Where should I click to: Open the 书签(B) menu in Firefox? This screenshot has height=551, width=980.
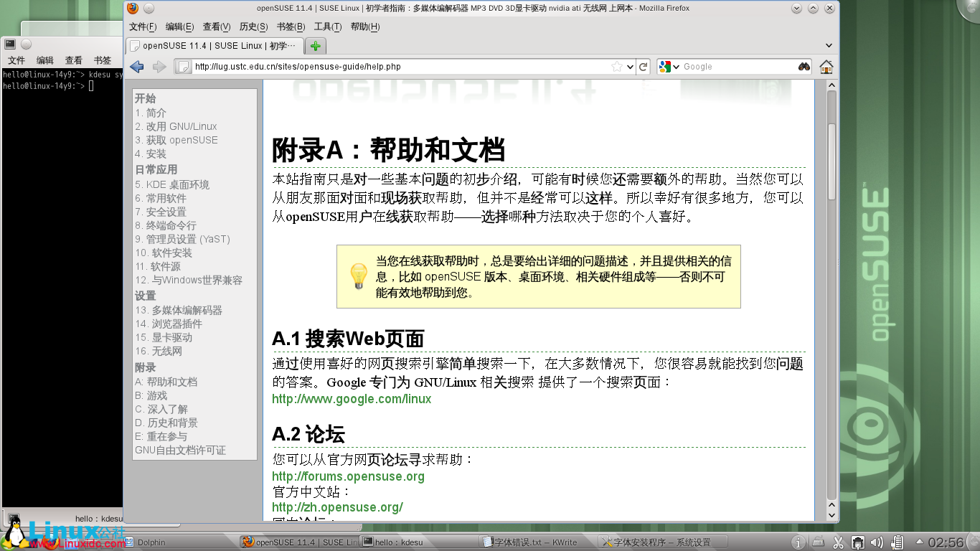(291, 27)
